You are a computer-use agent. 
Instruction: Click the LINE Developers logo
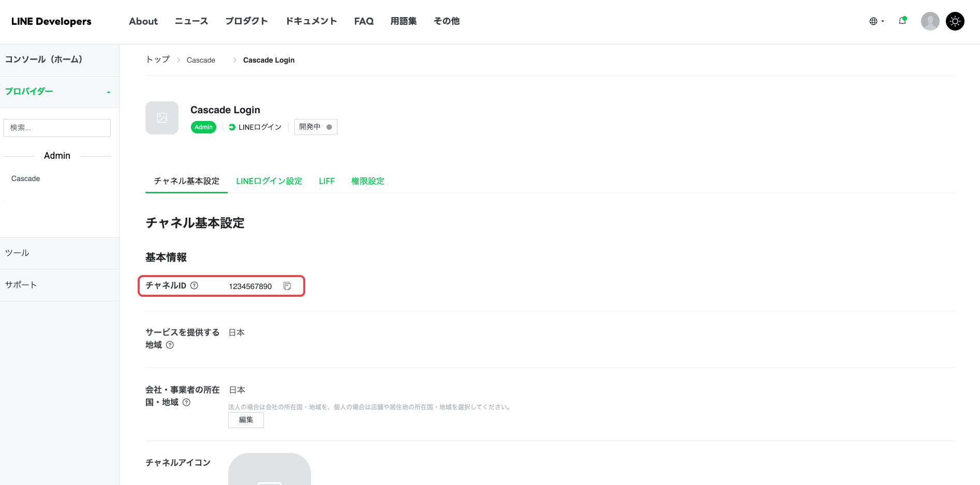(x=51, y=21)
